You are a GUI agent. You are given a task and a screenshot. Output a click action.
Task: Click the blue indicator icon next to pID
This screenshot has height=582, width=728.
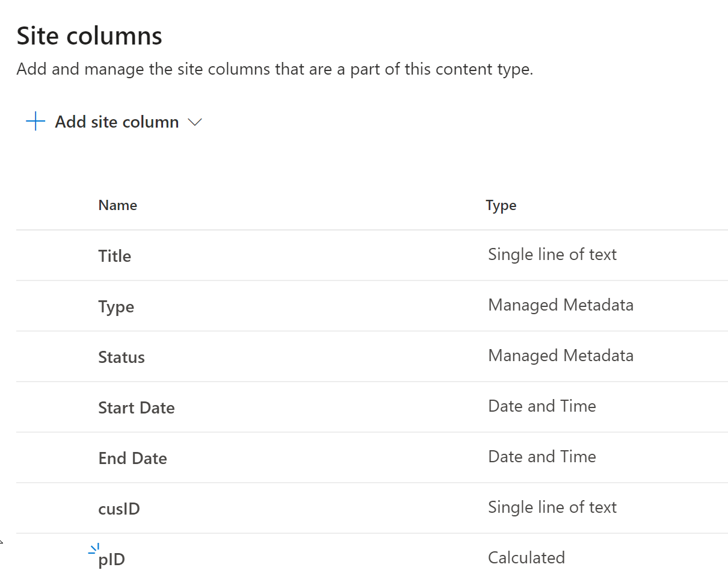coord(93,548)
